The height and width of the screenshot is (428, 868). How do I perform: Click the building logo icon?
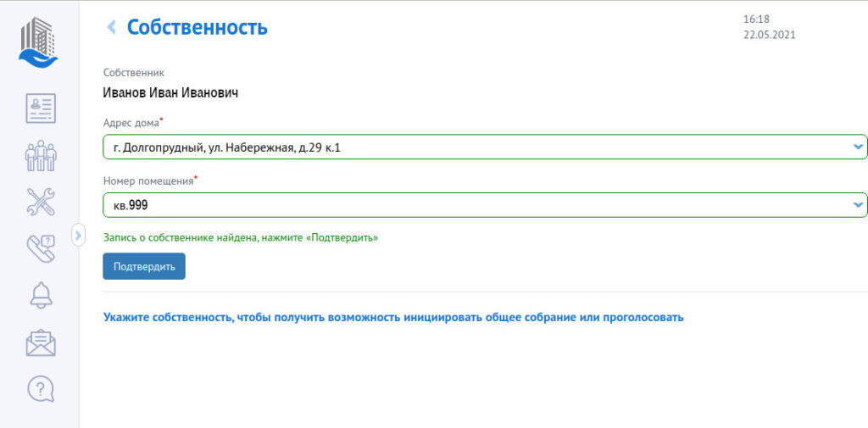(38, 42)
